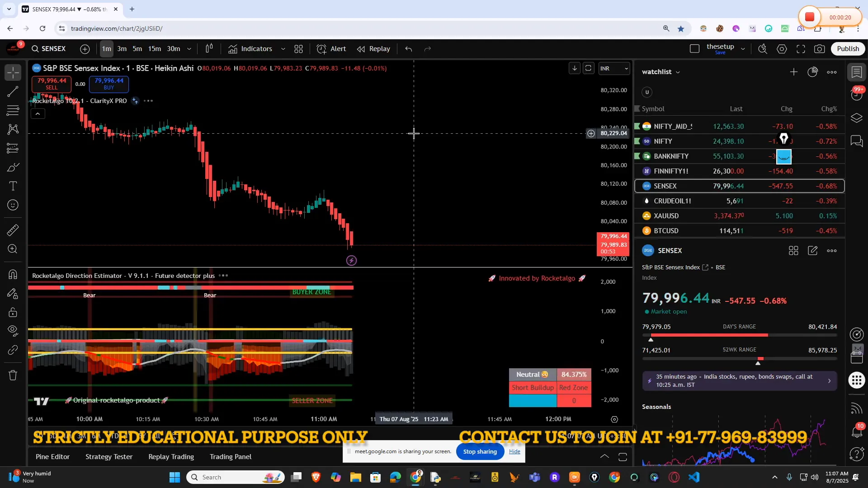Switch to the 15m timeframe

point(155,49)
